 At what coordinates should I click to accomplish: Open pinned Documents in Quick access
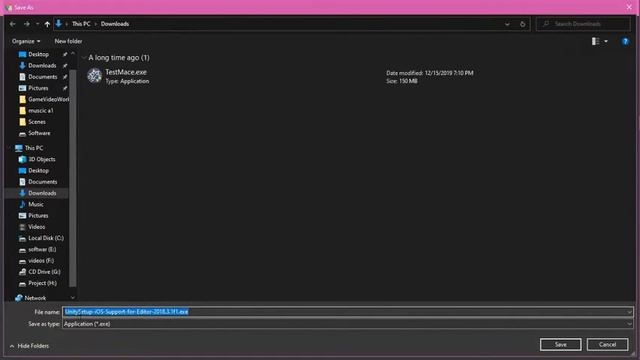42,77
